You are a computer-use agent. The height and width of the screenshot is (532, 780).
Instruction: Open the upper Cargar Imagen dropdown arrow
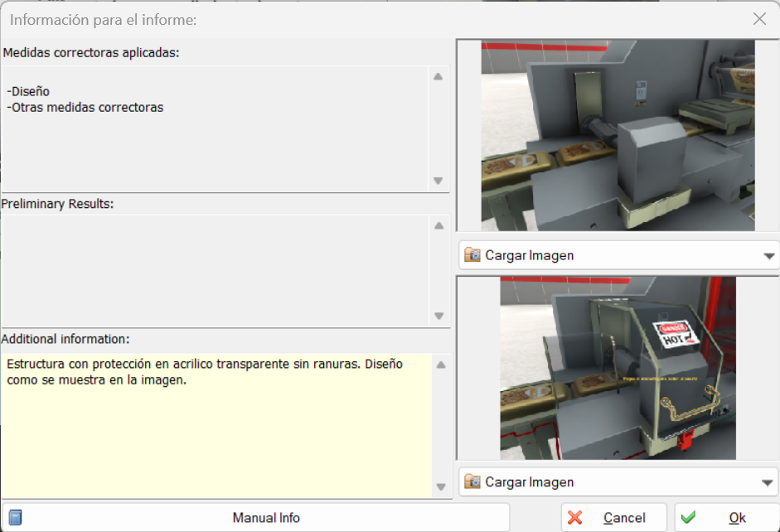click(768, 256)
